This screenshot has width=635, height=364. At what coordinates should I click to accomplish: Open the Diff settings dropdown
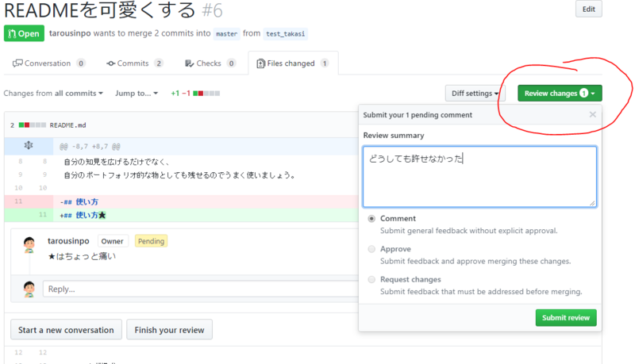coord(475,94)
